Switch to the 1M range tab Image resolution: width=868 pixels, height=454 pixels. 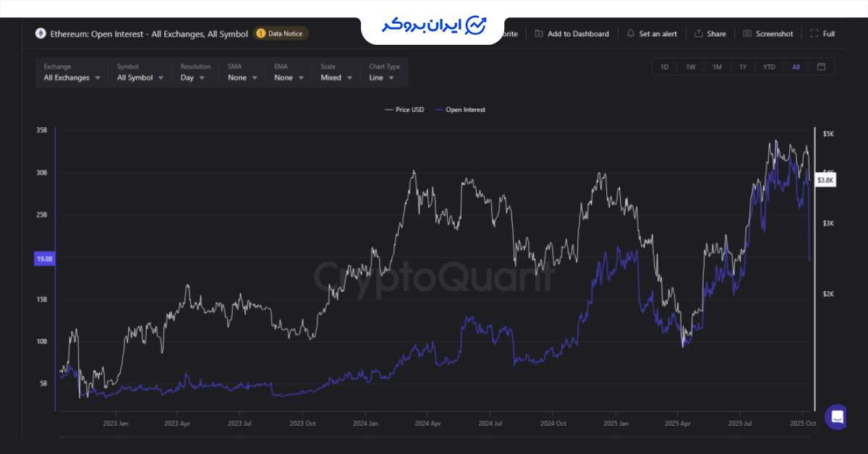click(717, 67)
